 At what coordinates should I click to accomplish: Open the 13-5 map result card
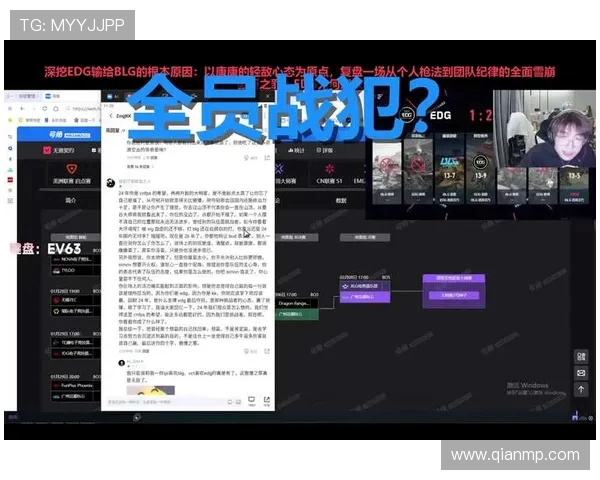coord(574,186)
